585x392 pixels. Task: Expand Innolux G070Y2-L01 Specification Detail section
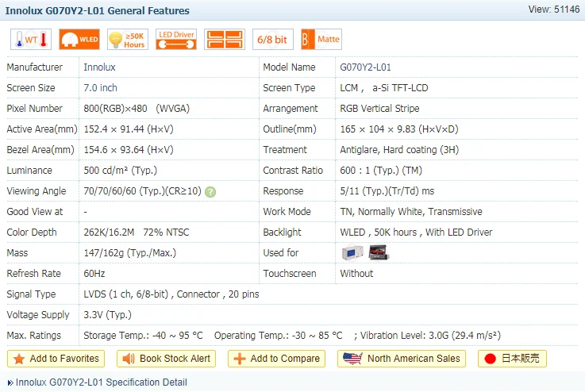[x=101, y=382]
